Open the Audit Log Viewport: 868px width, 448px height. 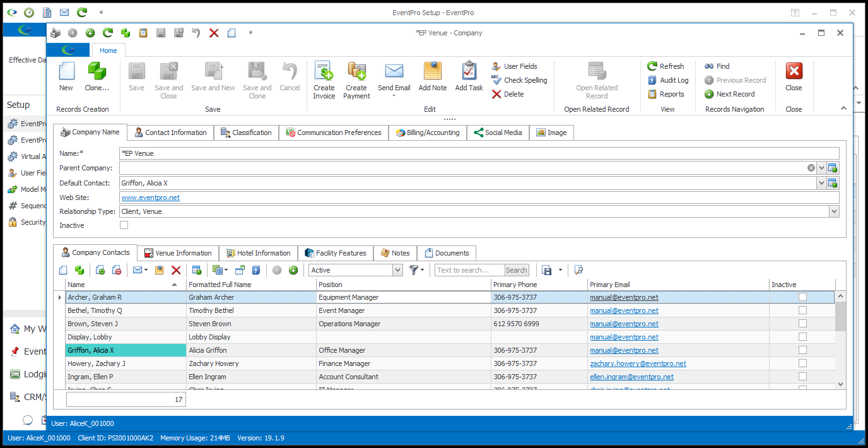click(x=668, y=80)
